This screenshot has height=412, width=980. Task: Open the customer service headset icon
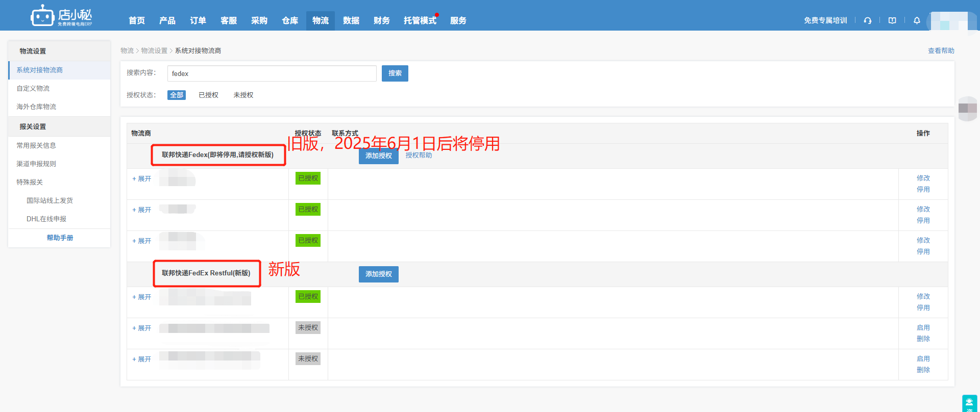tap(868, 20)
